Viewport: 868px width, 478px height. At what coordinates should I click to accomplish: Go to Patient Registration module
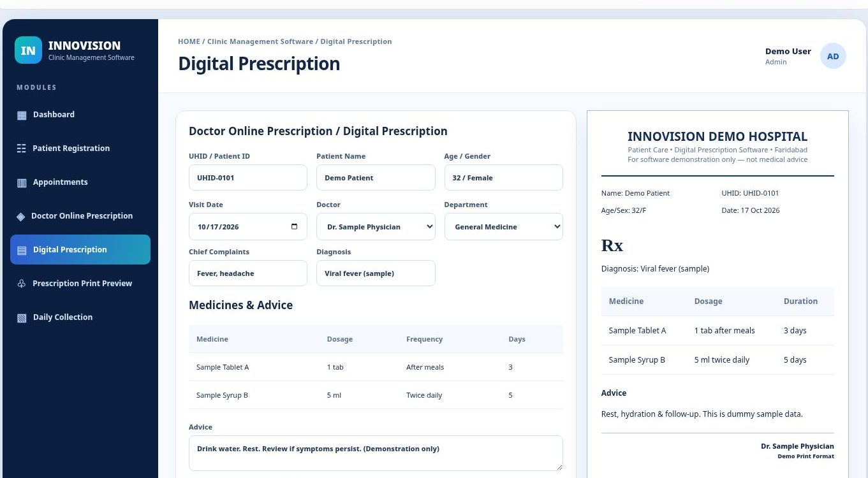(x=80, y=148)
